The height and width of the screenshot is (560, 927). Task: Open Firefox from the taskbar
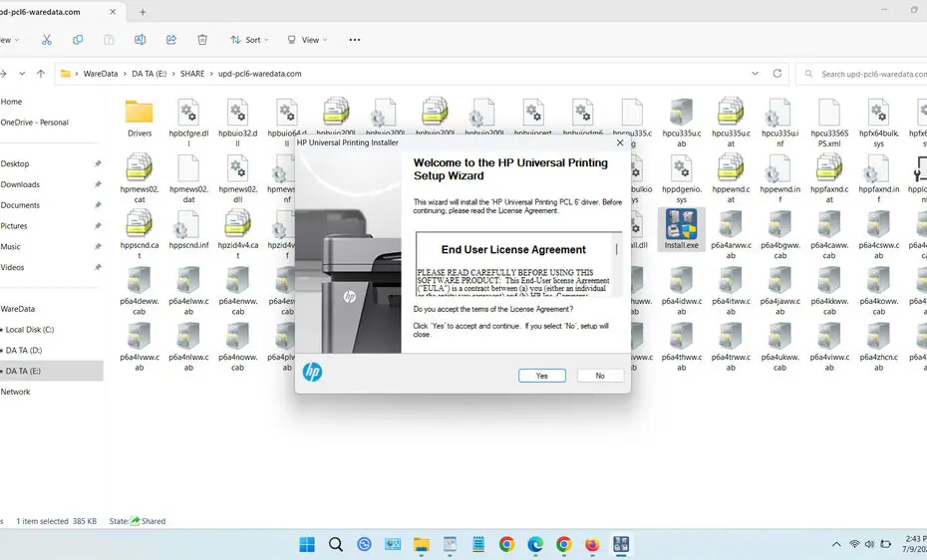pyautogui.click(x=592, y=544)
